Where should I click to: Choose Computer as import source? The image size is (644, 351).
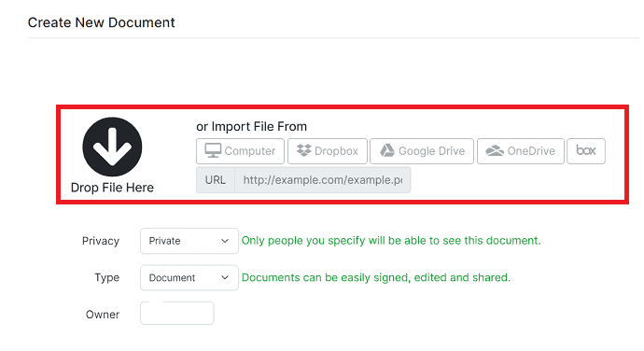tap(240, 151)
